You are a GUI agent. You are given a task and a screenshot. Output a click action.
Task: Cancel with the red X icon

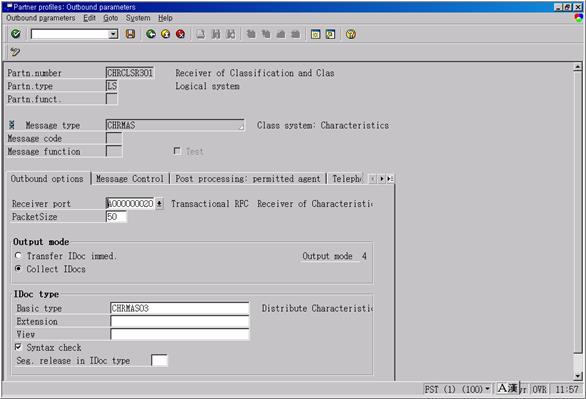click(181, 34)
